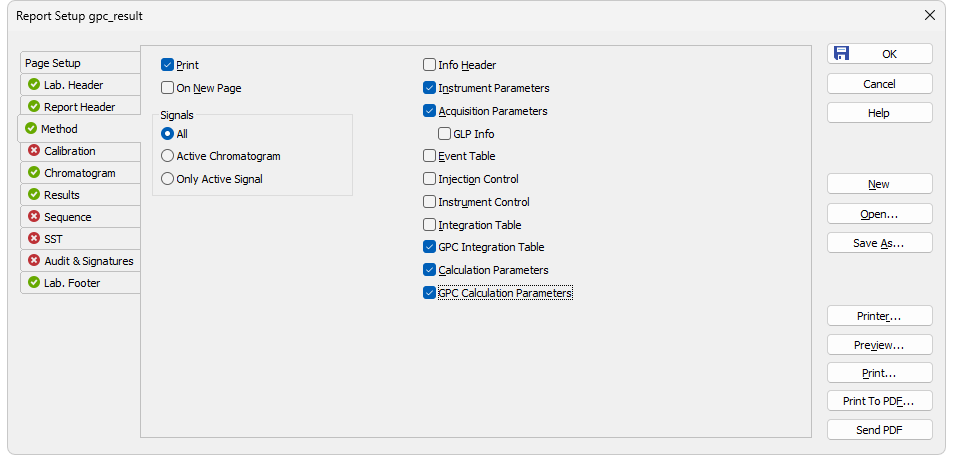Choose Only Active Signal radio option
Image resolution: width=953 pixels, height=462 pixels.
coord(167,179)
